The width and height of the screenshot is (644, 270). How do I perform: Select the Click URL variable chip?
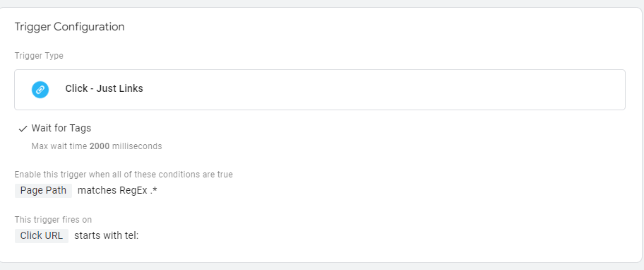[x=42, y=236]
